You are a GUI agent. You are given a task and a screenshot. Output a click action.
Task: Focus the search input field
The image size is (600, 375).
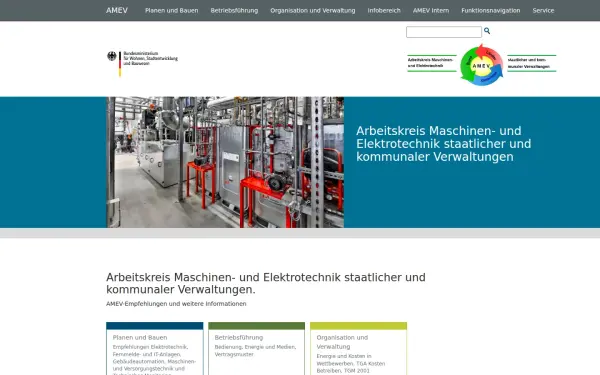tap(444, 32)
